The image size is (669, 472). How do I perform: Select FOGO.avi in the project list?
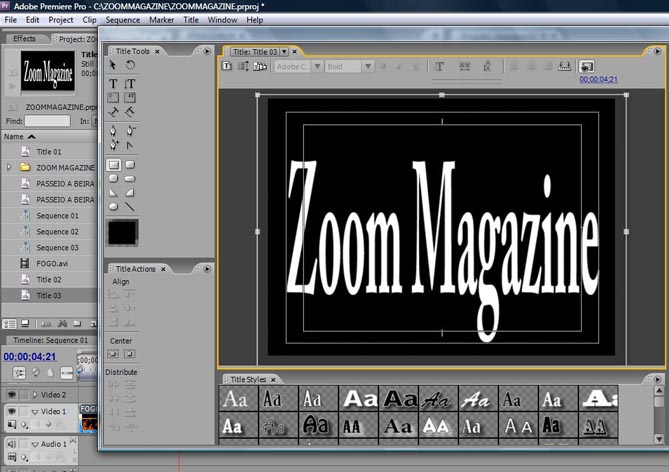(x=53, y=264)
